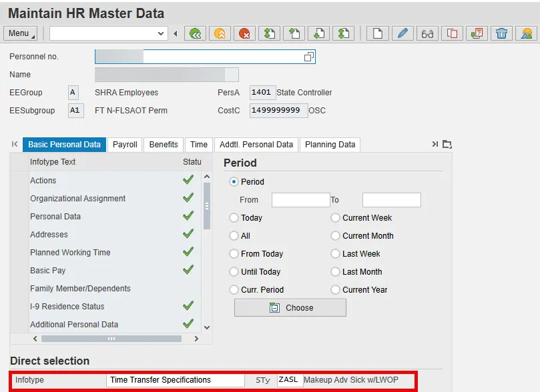Click infotype list right arrow
540x392 pixels.
pyautogui.click(x=196, y=339)
